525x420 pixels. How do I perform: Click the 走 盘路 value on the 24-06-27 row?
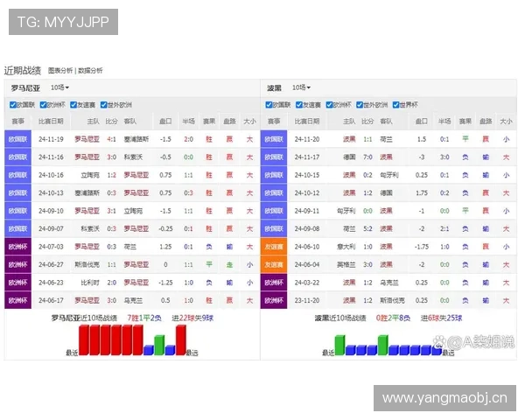229,264
